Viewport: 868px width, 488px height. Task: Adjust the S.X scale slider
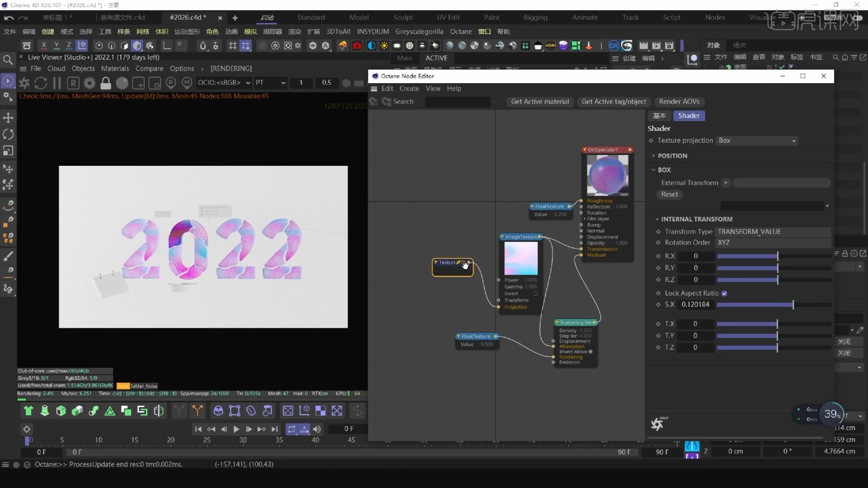pyautogui.click(x=774, y=305)
